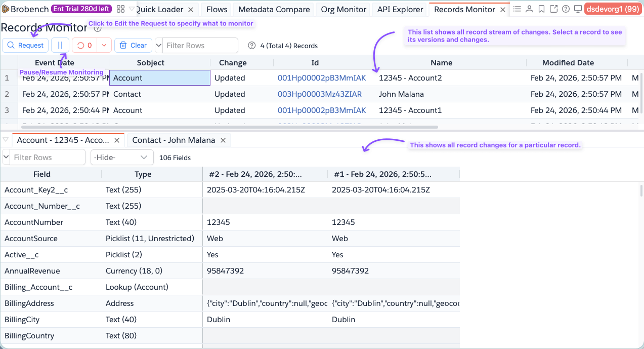Click the help icon in top bar
644x349 pixels.
566,9
